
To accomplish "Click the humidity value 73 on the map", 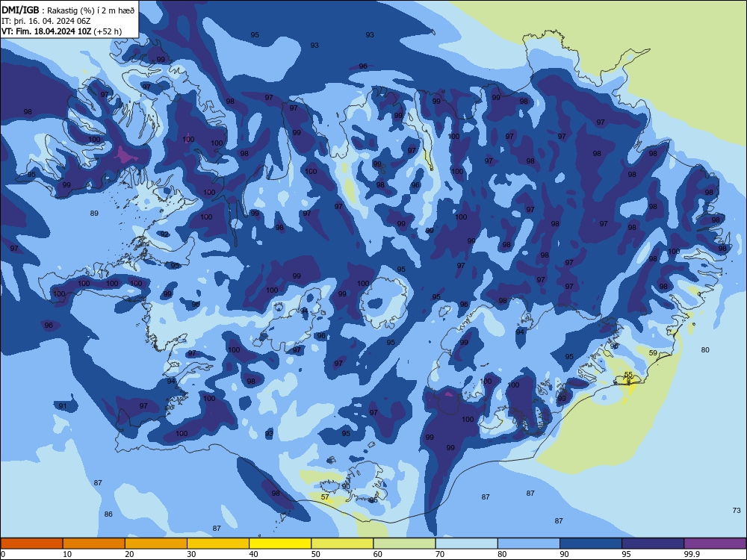I will (x=737, y=510).
